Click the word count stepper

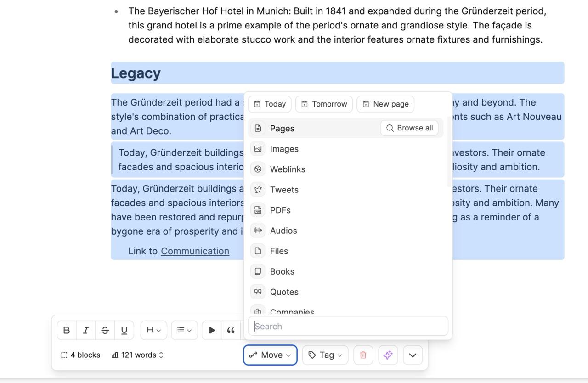(161, 355)
